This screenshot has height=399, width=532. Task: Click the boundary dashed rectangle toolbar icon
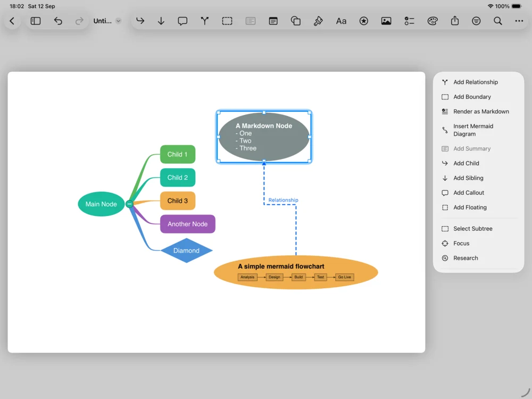click(227, 21)
